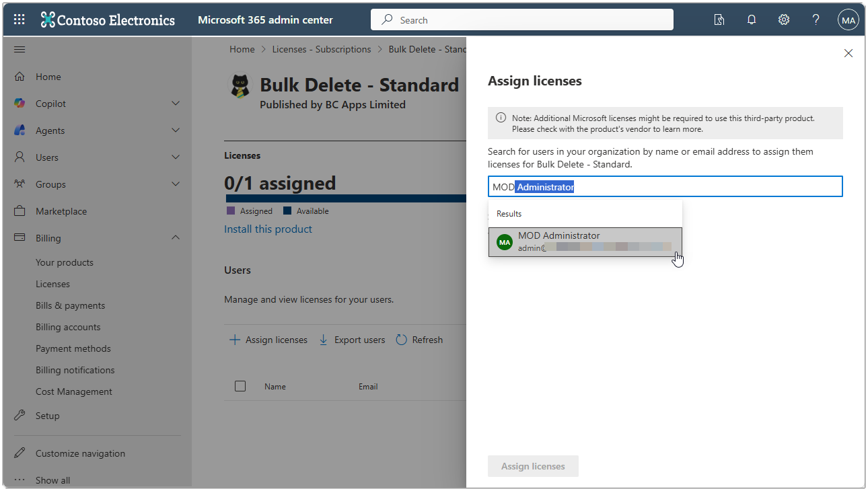Collapse the Billing section

[175, 237]
